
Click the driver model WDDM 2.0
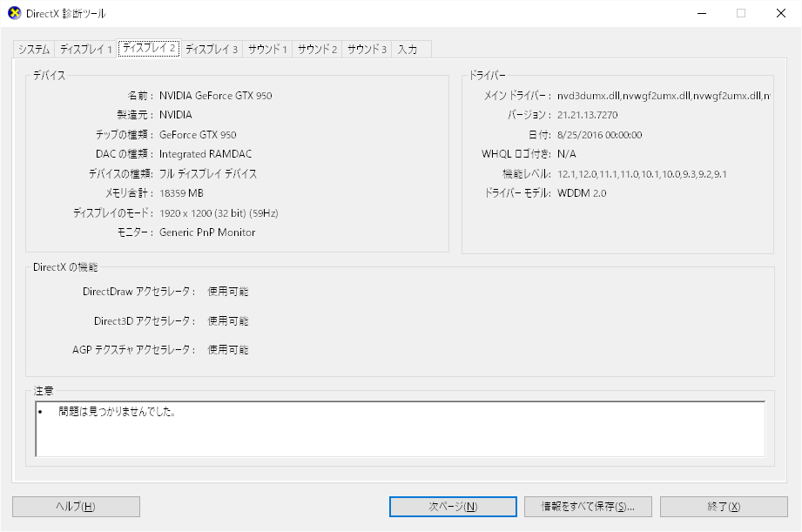(x=582, y=193)
